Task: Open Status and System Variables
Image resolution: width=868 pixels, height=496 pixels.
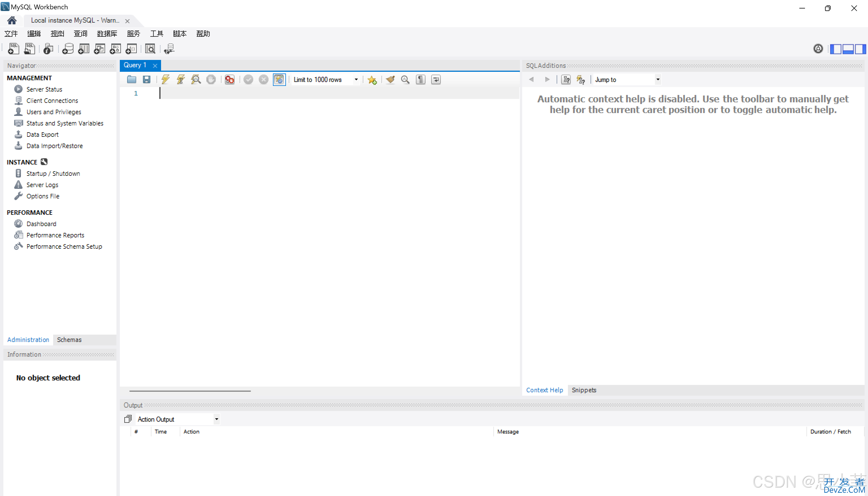Action: [65, 123]
